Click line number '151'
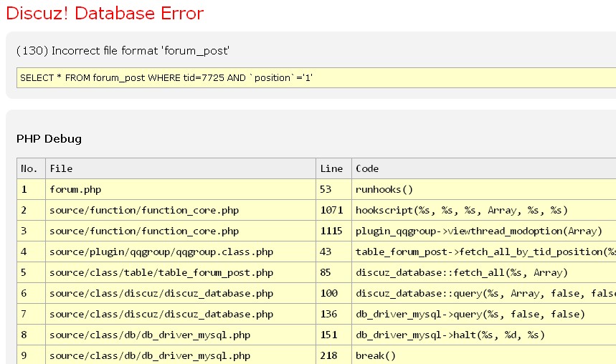The image size is (616, 364). click(x=333, y=335)
